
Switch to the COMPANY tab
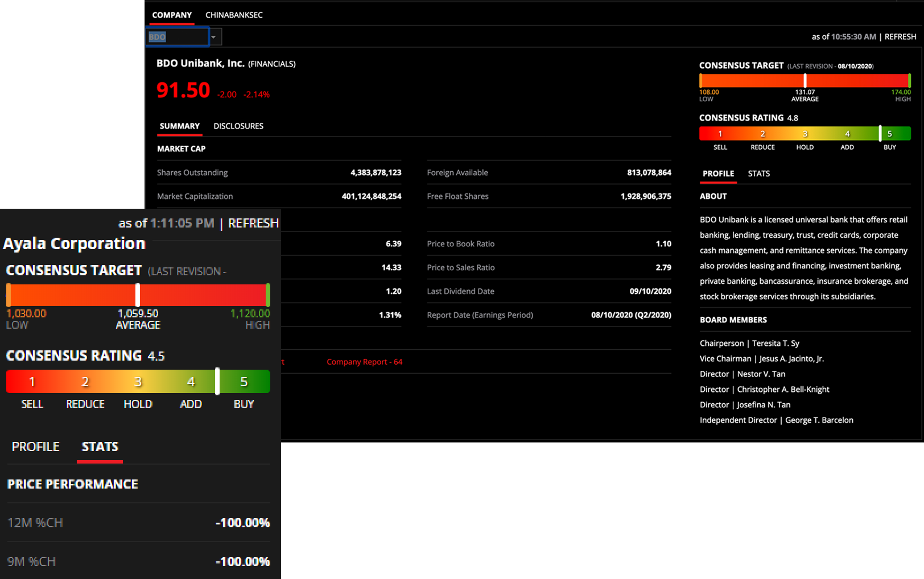[172, 15]
